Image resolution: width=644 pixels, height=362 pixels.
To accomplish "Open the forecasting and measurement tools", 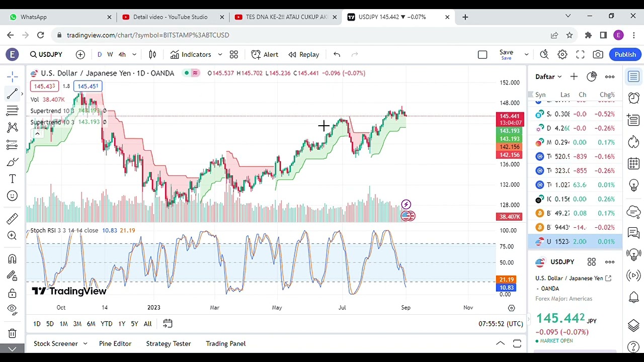I will (x=13, y=145).
